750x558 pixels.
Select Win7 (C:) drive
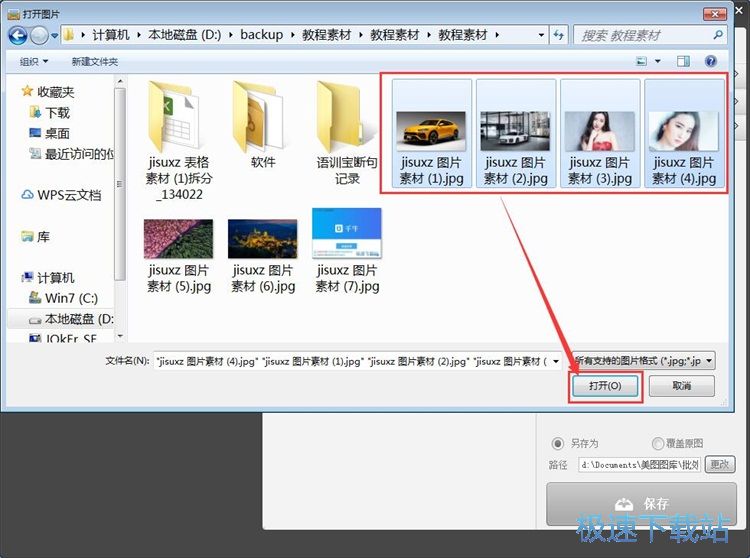pos(64,298)
